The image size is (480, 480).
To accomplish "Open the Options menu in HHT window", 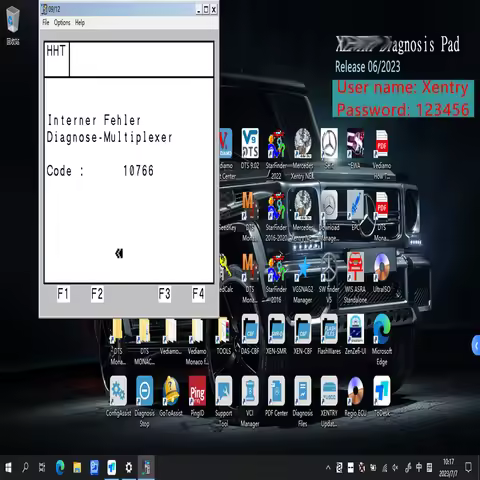I will coord(62,23).
